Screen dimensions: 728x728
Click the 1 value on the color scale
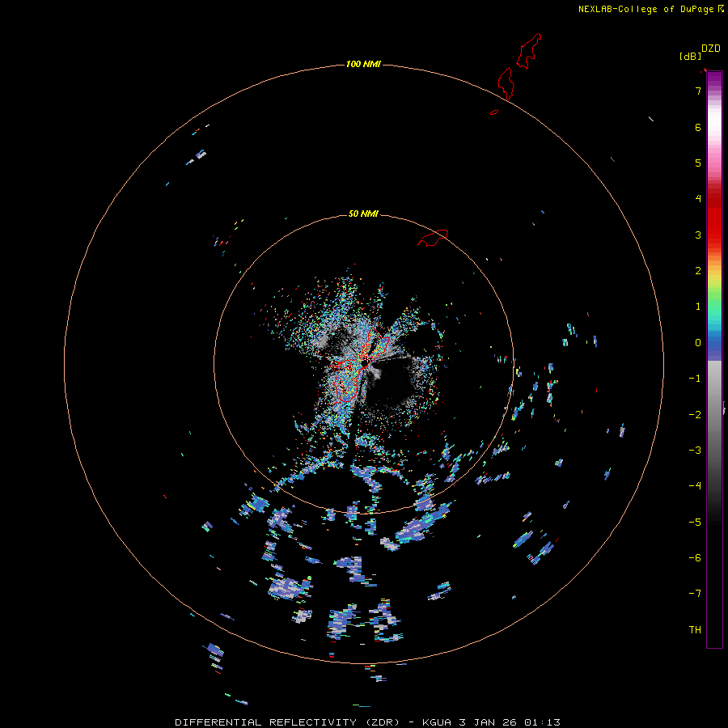click(698, 307)
